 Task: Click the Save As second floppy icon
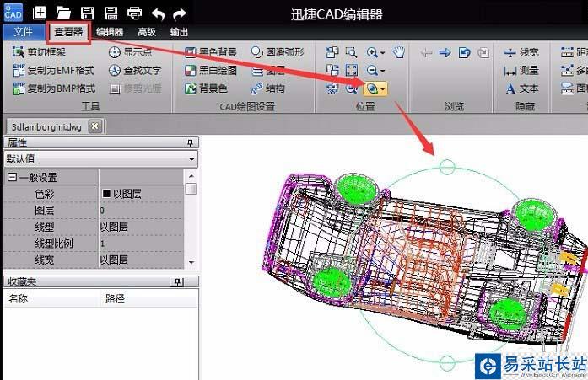pos(111,13)
